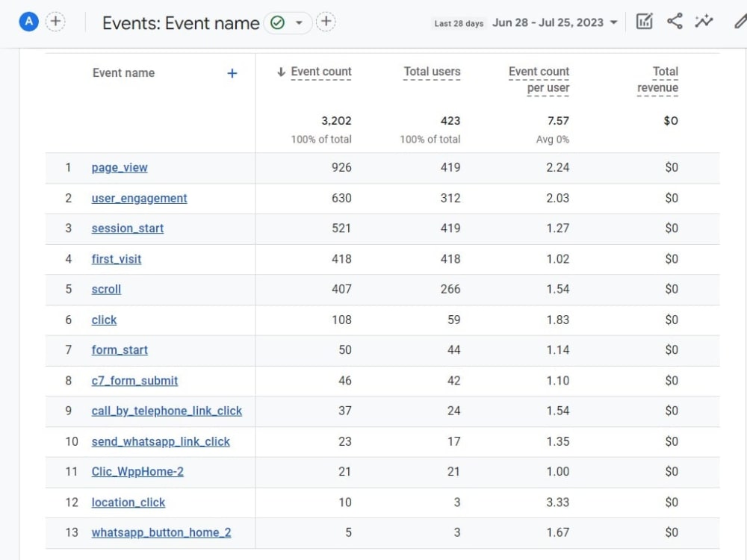The width and height of the screenshot is (747, 560).
Task: Open the c7_form_submit event link
Action: click(x=134, y=381)
